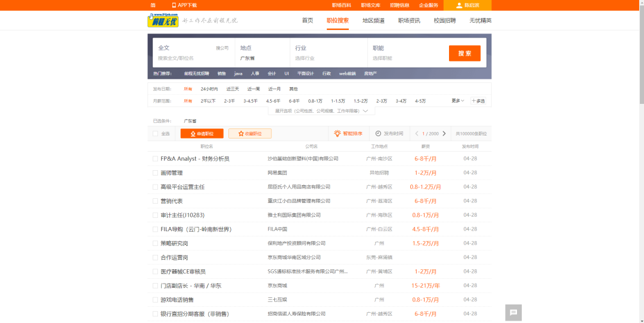Image resolution: width=644 pixels, height=323 pixels.
Task: Click the 申请职位 apply button
Action: tap(202, 134)
